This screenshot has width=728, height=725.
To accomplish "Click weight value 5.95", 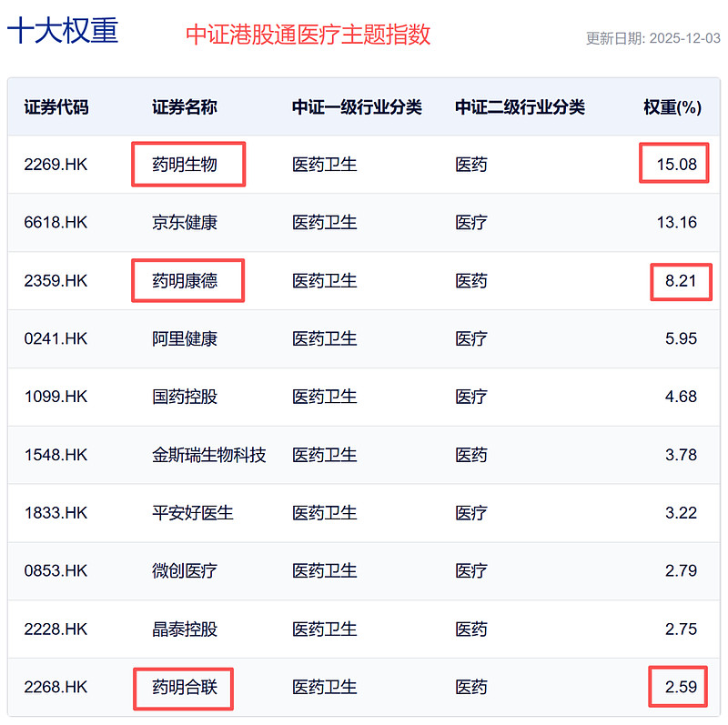I will tap(681, 338).
